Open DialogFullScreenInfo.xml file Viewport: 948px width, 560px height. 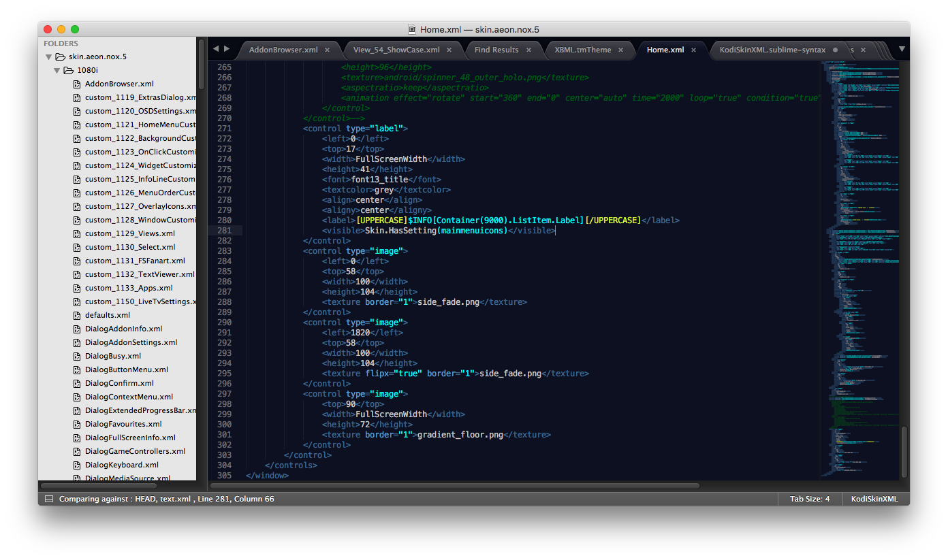click(x=130, y=438)
